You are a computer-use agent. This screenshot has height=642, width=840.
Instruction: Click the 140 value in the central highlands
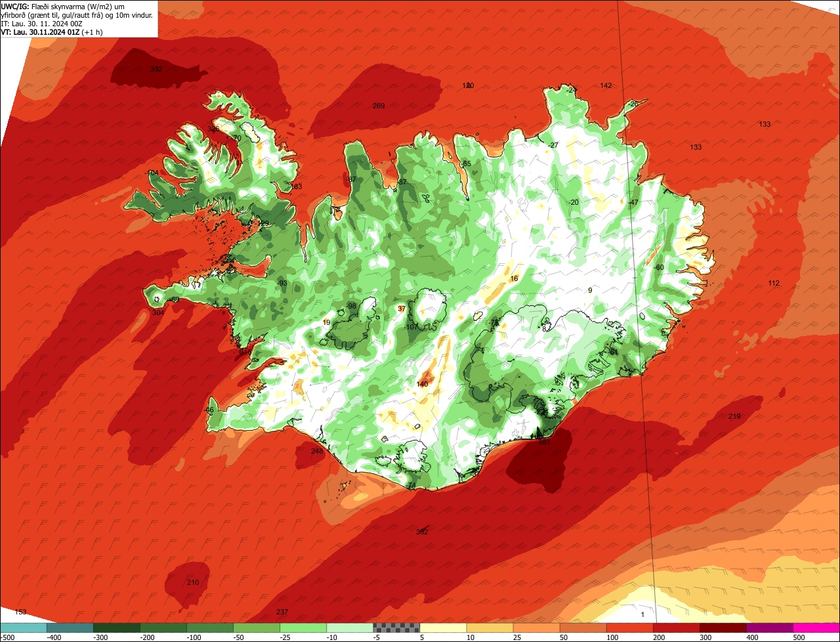pyautogui.click(x=422, y=385)
